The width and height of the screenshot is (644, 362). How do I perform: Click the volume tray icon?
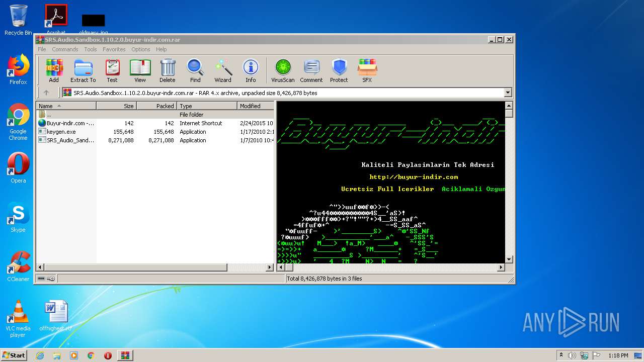572,355
